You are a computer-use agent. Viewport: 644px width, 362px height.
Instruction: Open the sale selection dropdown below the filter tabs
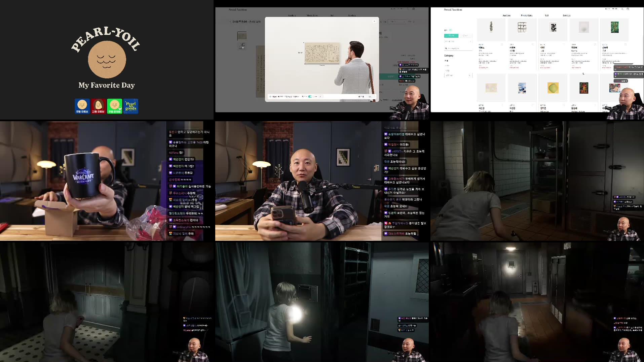458,41
